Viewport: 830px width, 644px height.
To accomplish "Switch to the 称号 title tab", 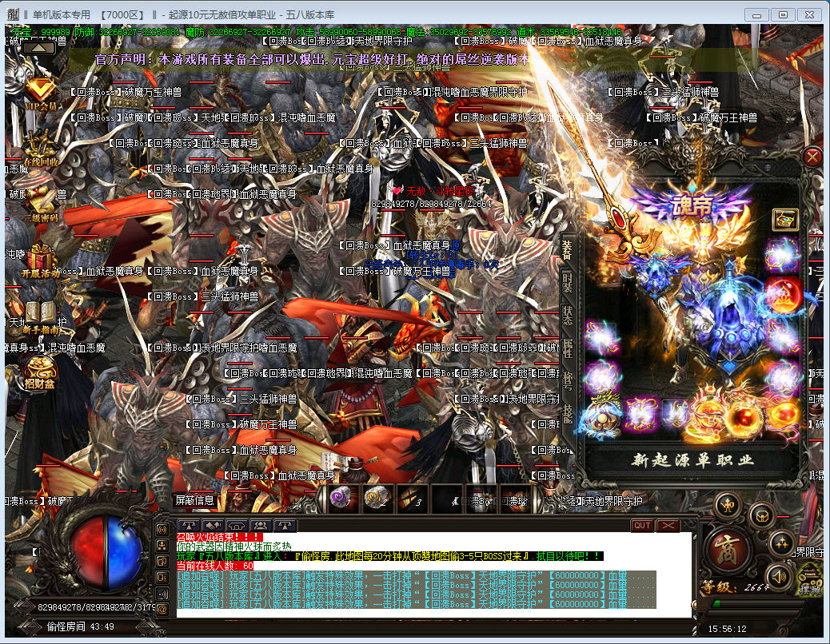I will 568,380.
